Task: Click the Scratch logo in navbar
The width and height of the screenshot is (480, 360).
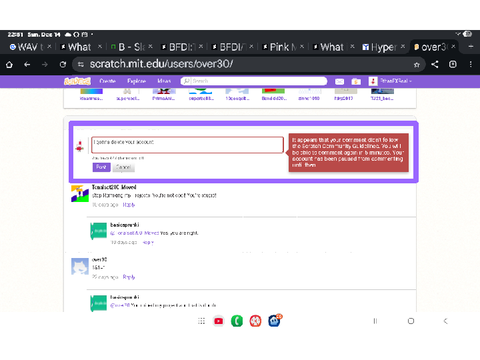Action: click(x=77, y=81)
